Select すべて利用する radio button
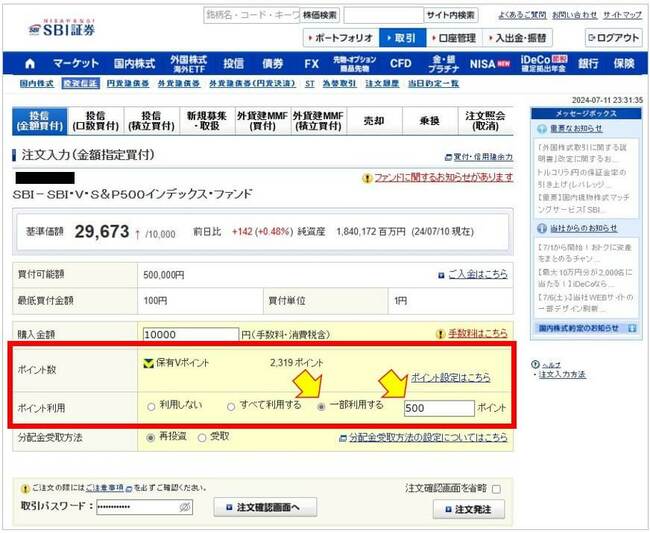The width and height of the screenshot is (650, 533). [231, 407]
